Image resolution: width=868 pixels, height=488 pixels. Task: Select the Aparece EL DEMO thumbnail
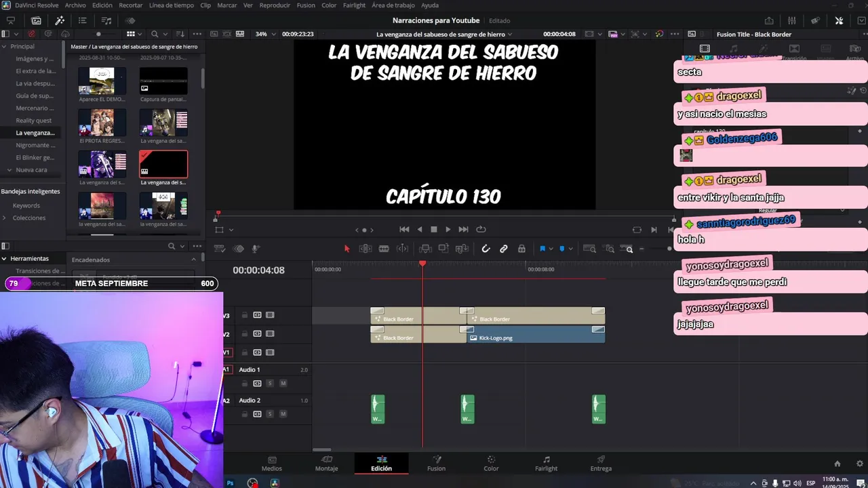[x=102, y=81]
